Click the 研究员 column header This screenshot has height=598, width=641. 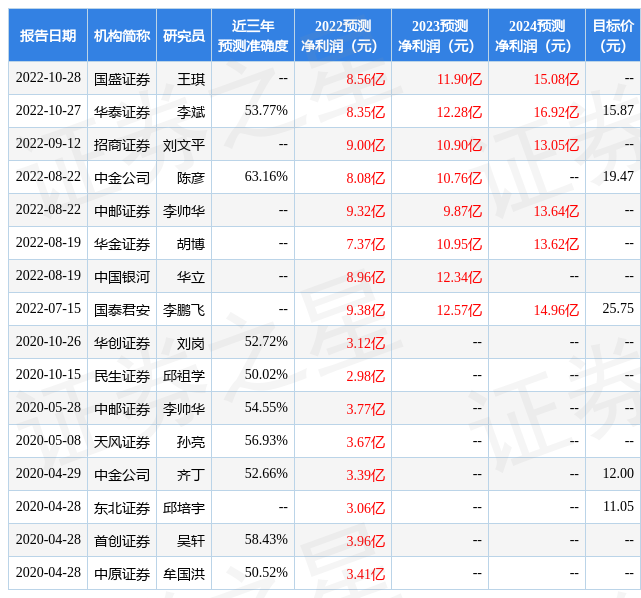click(184, 36)
